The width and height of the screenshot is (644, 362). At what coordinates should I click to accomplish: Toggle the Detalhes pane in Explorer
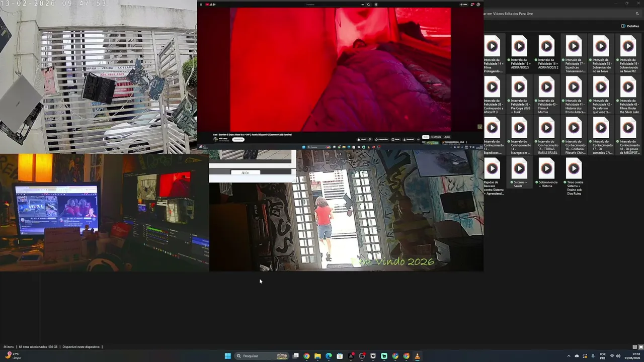(630, 26)
